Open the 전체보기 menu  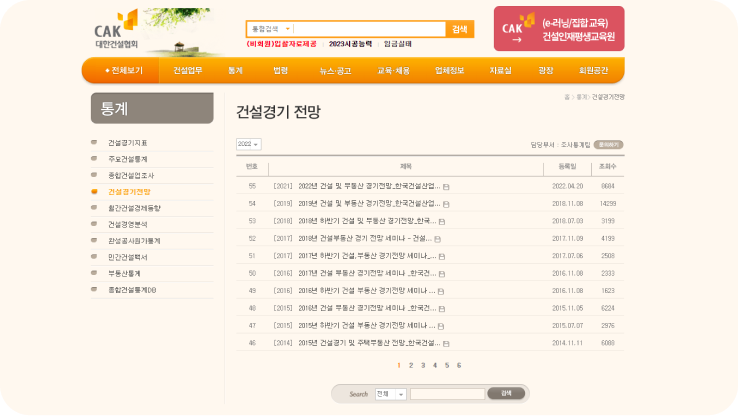click(124, 71)
